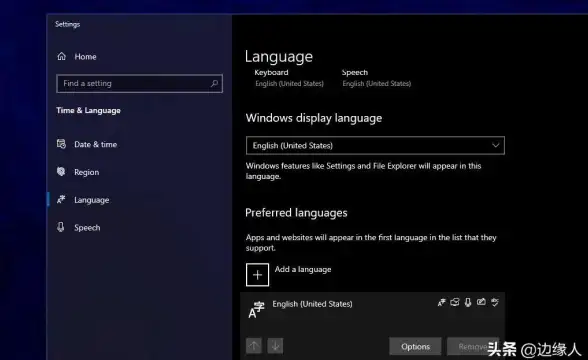Image resolution: width=588 pixels, height=360 pixels.
Task: Click the text-to-speech feature icon
Action: pyautogui.click(x=455, y=302)
